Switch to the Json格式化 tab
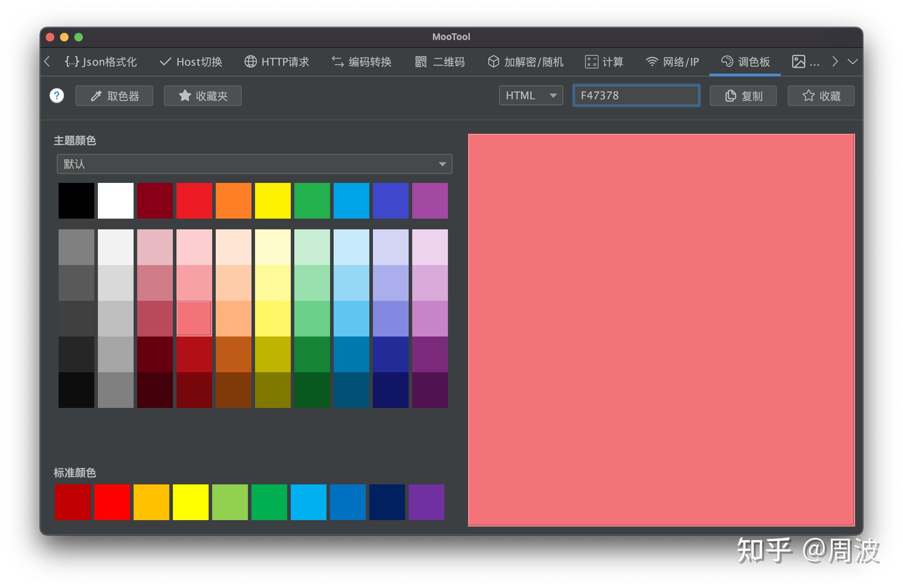 coord(100,61)
